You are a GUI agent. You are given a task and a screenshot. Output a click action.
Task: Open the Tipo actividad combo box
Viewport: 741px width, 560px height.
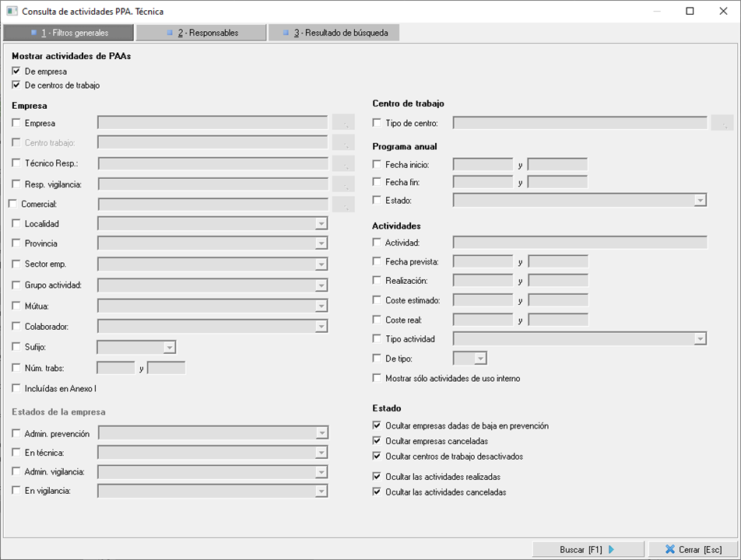tap(700, 339)
